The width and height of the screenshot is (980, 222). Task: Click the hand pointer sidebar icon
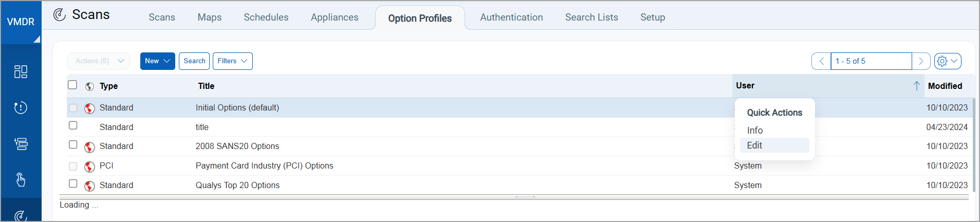click(x=21, y=179)
